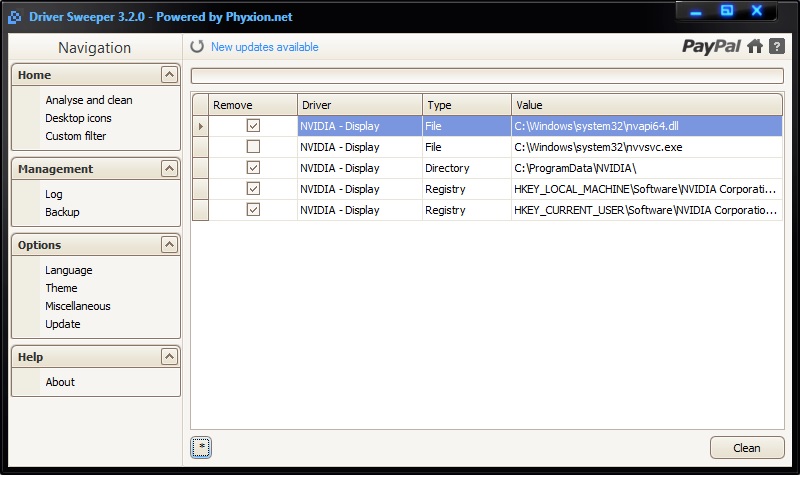Click Registry type in HKEY_CURRENT_USER row
This screenshot has width=801, height=477.
(x=466, y=209)
